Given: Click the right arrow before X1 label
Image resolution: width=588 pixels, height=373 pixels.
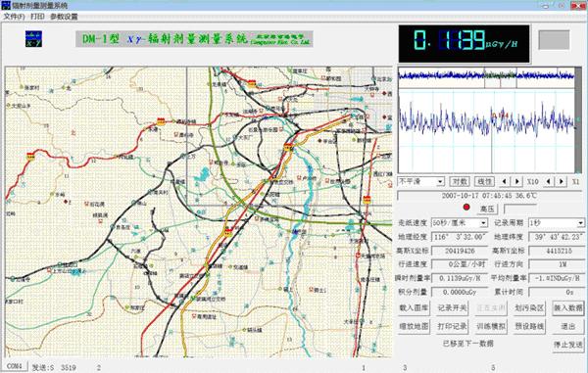Looking at the screenshot, I should point(562,182).
